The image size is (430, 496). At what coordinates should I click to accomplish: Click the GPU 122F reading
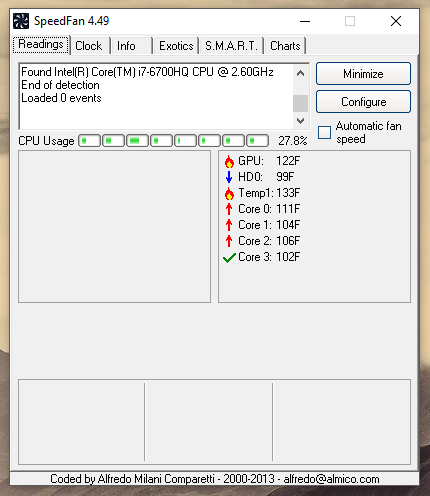pyautogui.click(x=269, y=161)
